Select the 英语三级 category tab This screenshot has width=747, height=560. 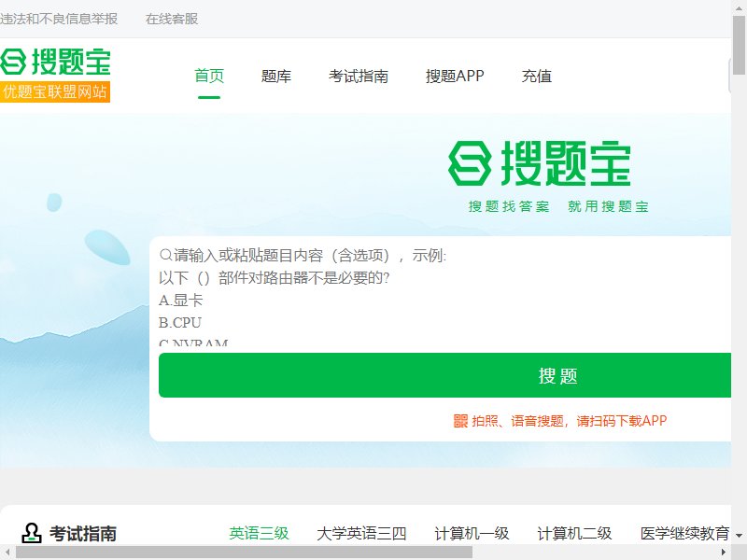coord(260,533)
